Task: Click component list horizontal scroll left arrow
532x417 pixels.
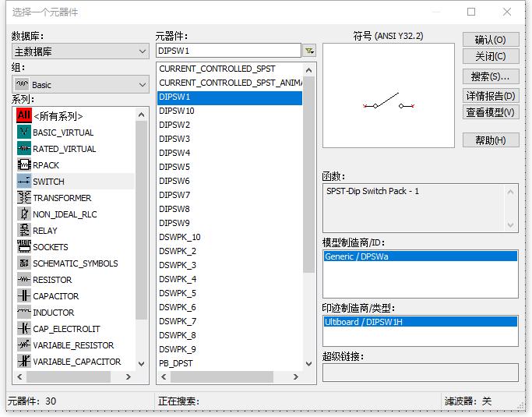Action: 164,376
